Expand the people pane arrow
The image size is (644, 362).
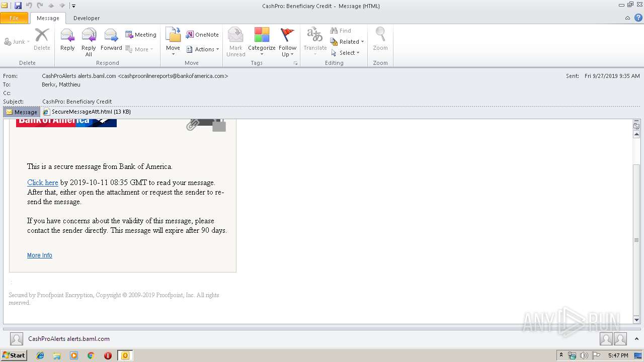click(636, 339)
